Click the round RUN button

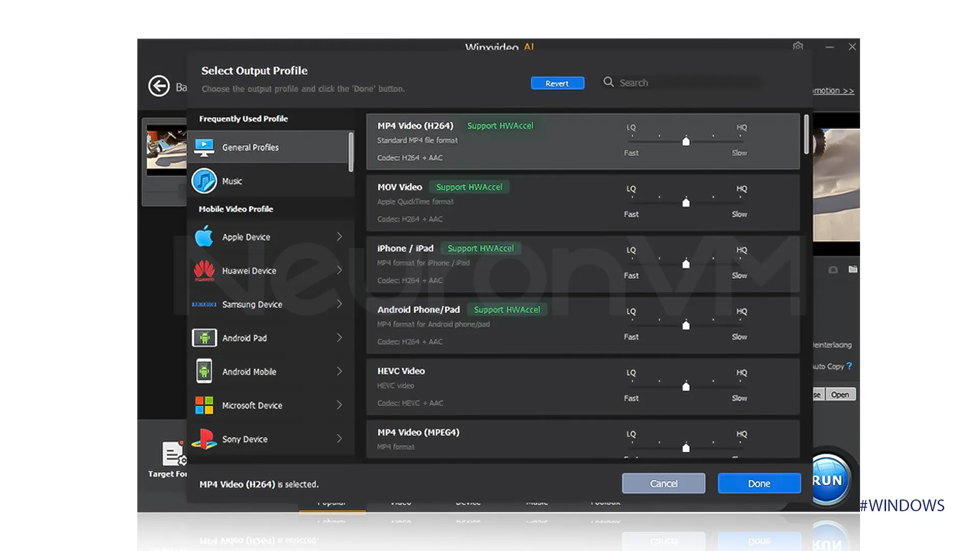point(829,480)
